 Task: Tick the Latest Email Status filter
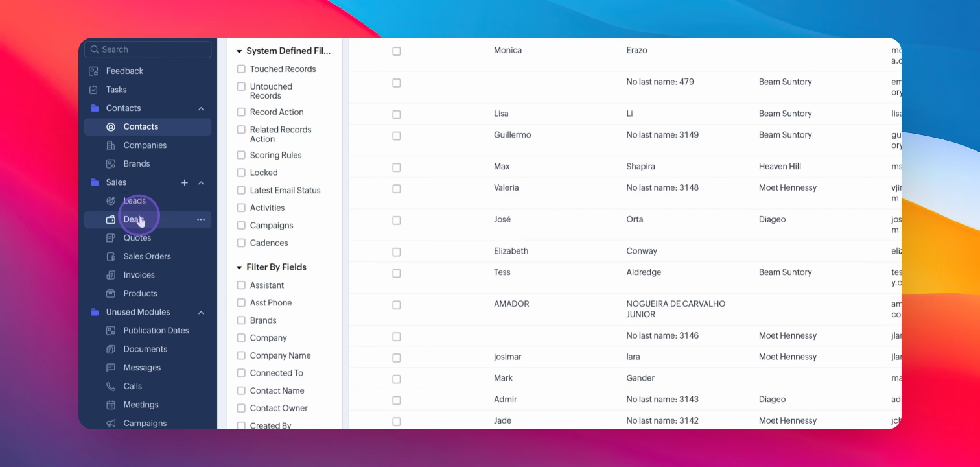tap(241, 190)
